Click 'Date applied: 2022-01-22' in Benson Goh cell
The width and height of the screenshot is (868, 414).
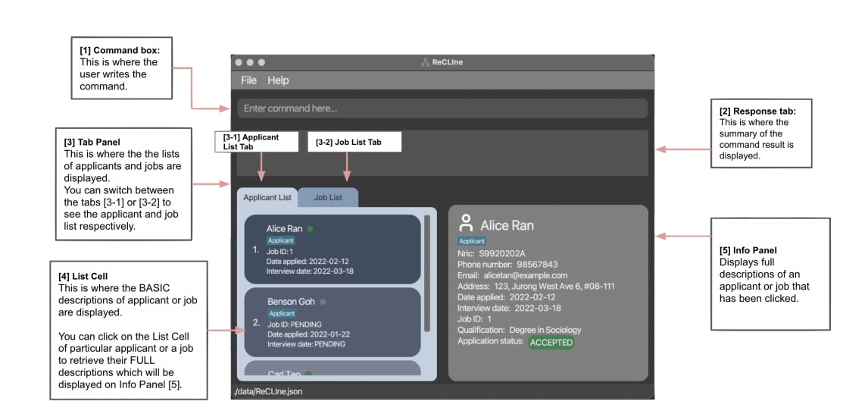[308, 334]
